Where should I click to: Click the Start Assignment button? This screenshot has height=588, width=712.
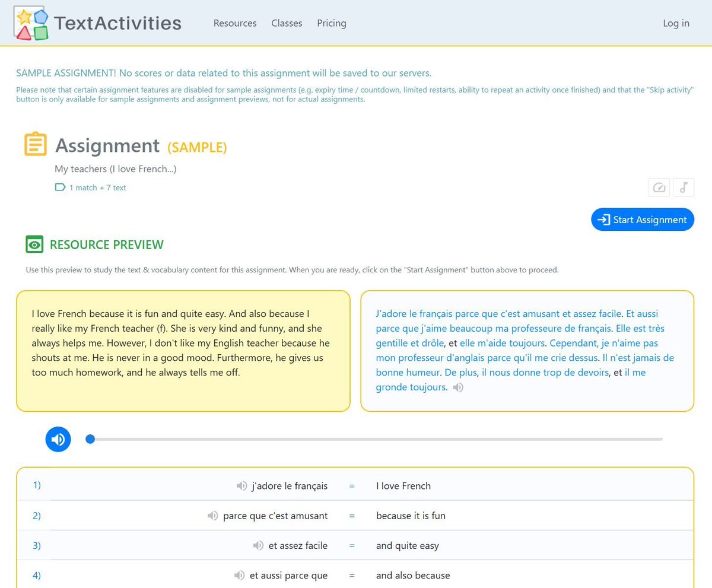coord(643,220)
